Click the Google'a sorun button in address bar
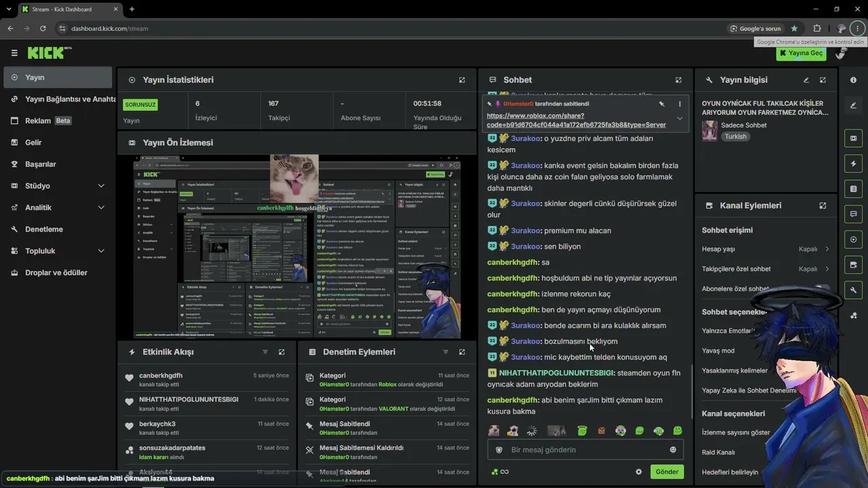The height and width of the screenshot is (488, 868). [755, 28]
